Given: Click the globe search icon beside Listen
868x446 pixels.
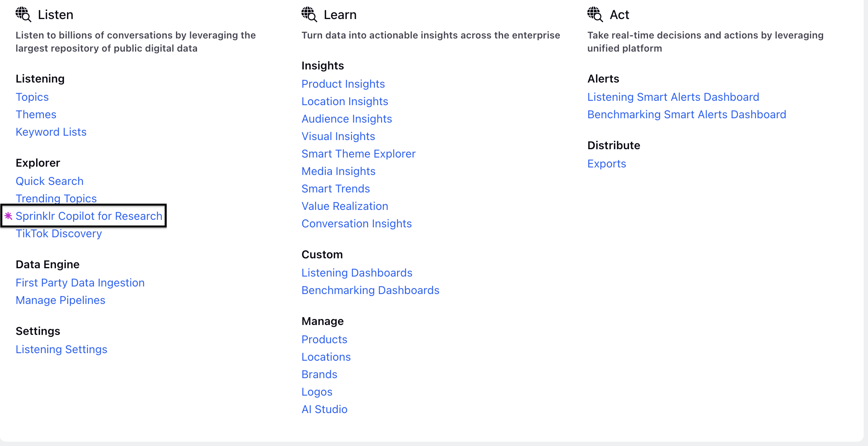Looking at the screenshot, I should pyautogui.click(x=23, y=14).
